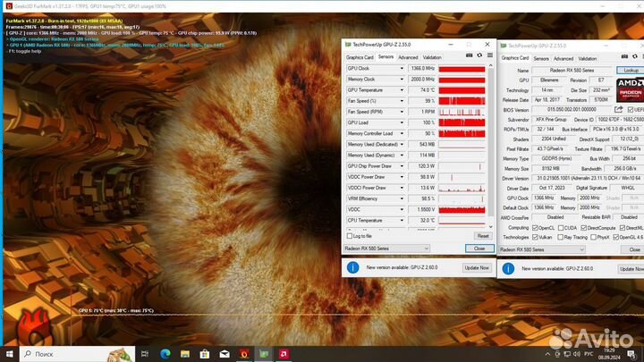The image size is (644, 362).
Task: Show hidden tray icons chevron
Action: pos(547,354)
